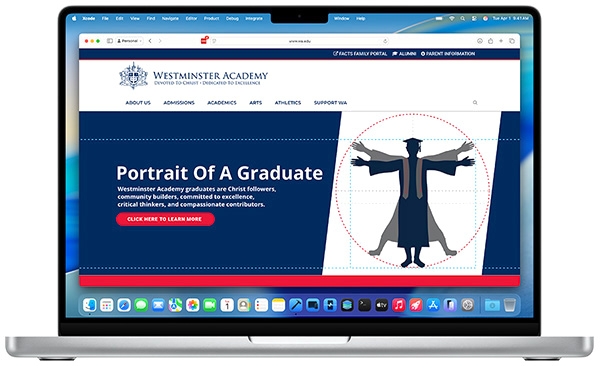The height and width of the screenshot is (366, 600).
Task: Open Trash from the Dock
Action: 509,305
